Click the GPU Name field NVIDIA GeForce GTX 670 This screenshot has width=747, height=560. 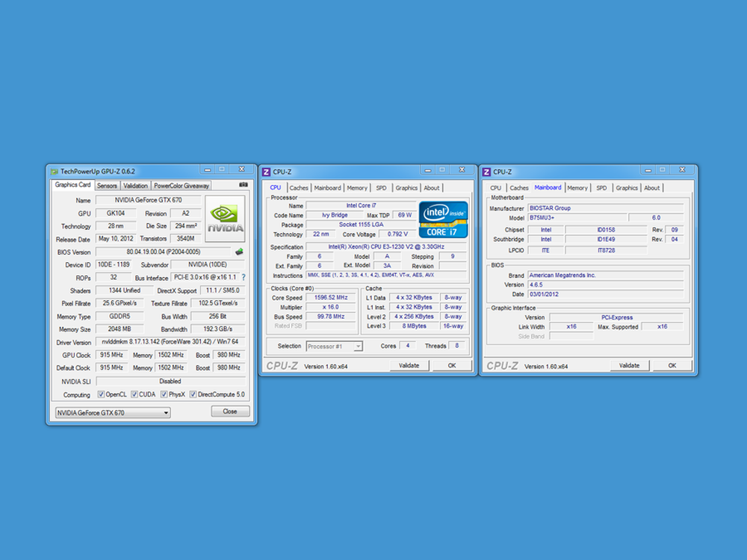[x=148, y=200]
